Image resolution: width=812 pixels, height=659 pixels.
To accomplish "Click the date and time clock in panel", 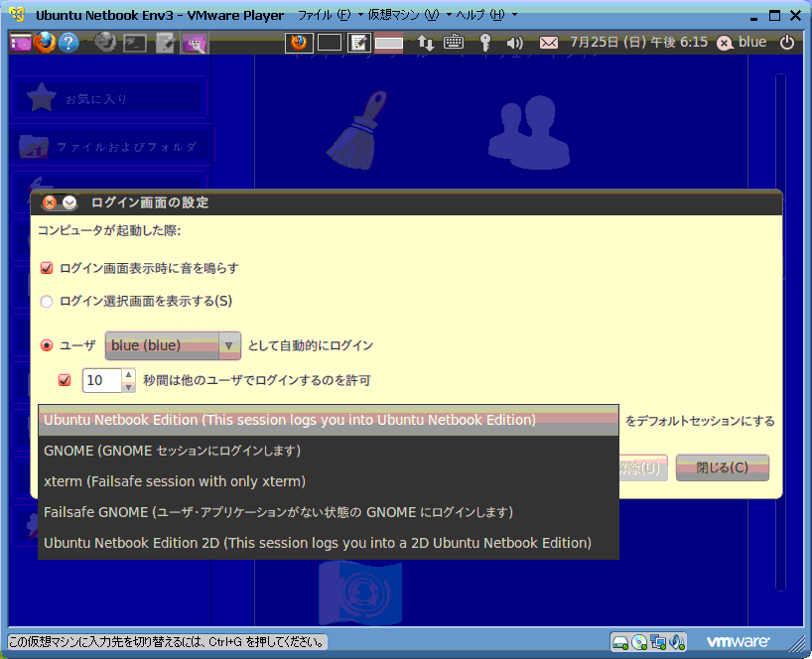I will 638,42.
